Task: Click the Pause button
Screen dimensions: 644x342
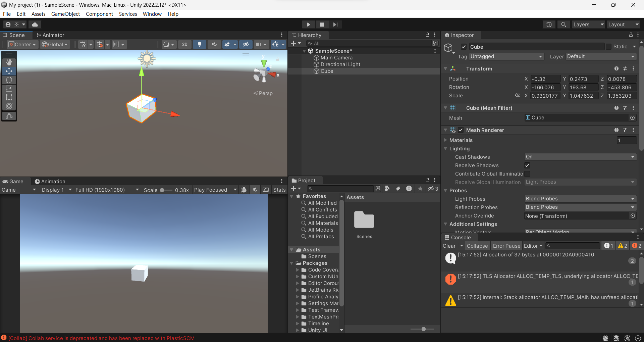Action: [322, 25]
